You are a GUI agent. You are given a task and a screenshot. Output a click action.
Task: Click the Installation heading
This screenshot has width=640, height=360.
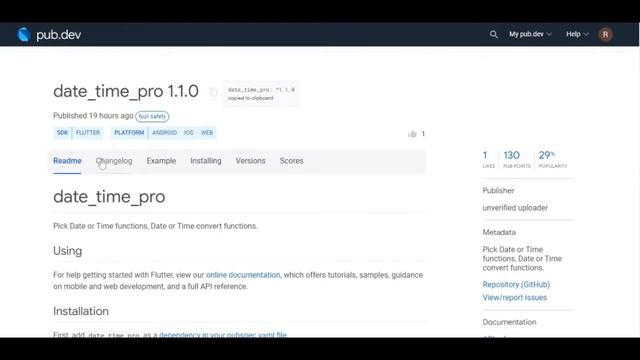coord(81,311)
